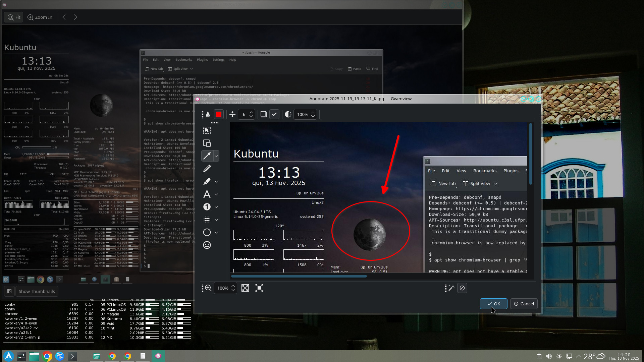The height and width of the screenshot is (362, 644).
Task: Select the blur/pixelate tool
Action: [207, 220]
